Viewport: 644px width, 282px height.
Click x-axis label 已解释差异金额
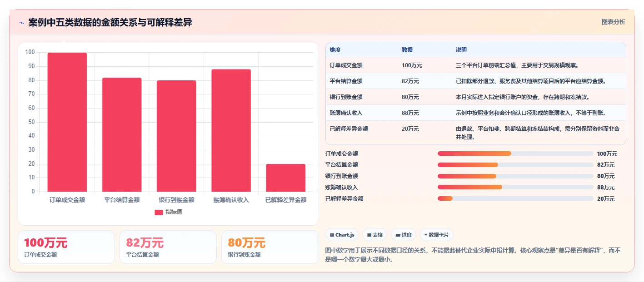(286, 200)
